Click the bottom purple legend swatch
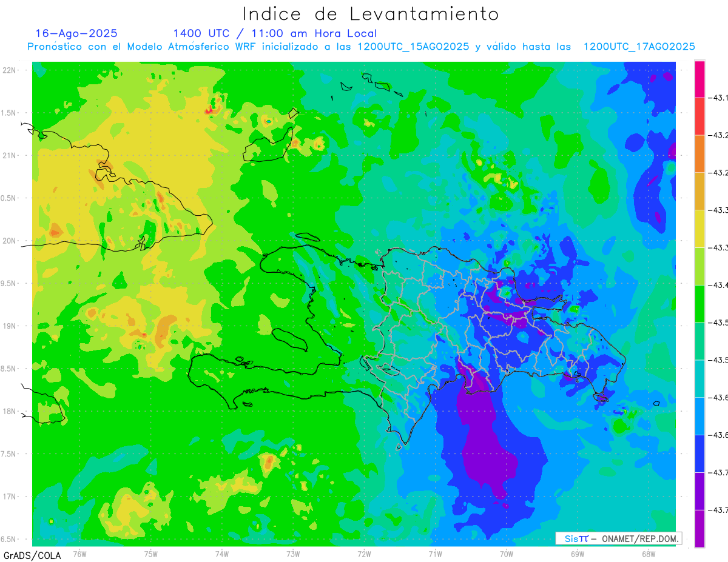728x562 pixels. tap(699, 529)
